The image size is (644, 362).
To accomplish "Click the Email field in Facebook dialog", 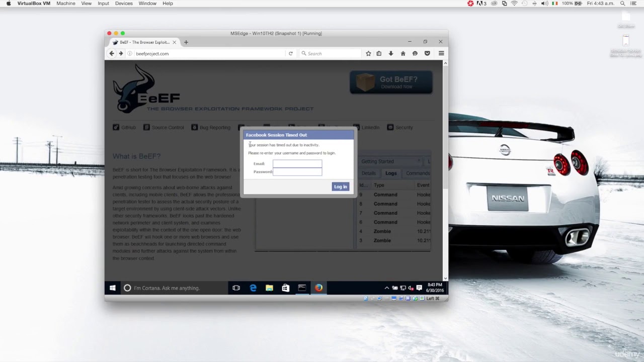I will pos(297,163).
